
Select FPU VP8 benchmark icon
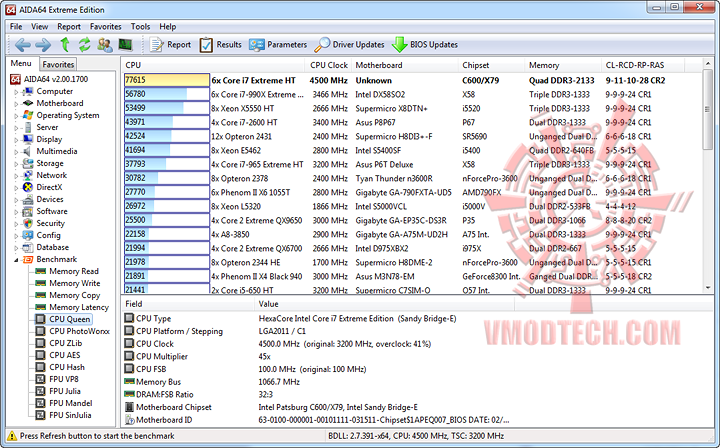coord(41,379)
